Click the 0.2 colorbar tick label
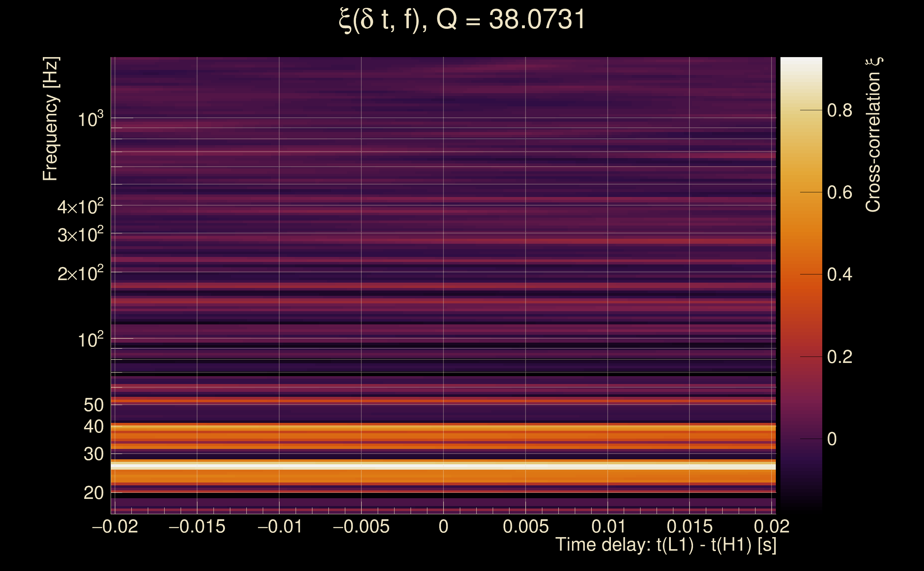Viewport: 924px width, 571px height. (839, 357)
